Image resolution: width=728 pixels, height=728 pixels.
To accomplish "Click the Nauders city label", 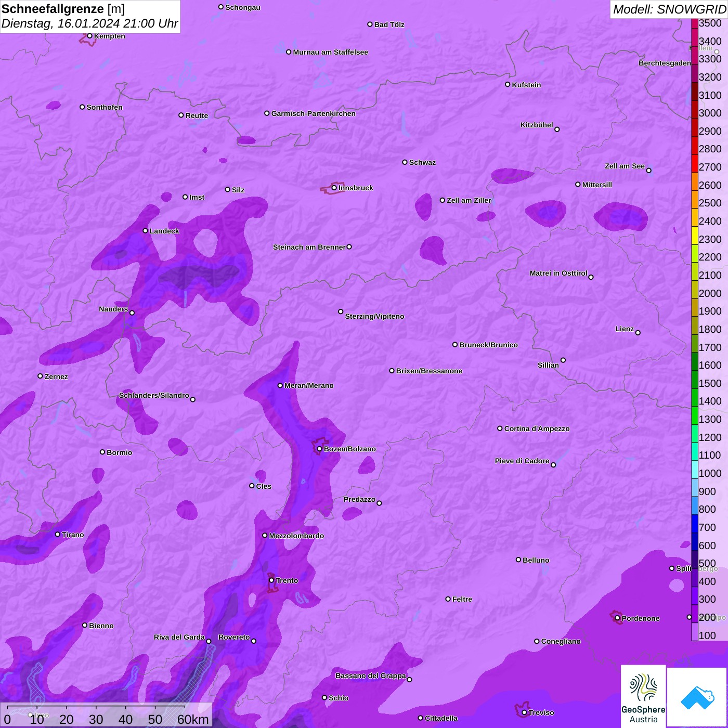I will [x=113, y=309].
